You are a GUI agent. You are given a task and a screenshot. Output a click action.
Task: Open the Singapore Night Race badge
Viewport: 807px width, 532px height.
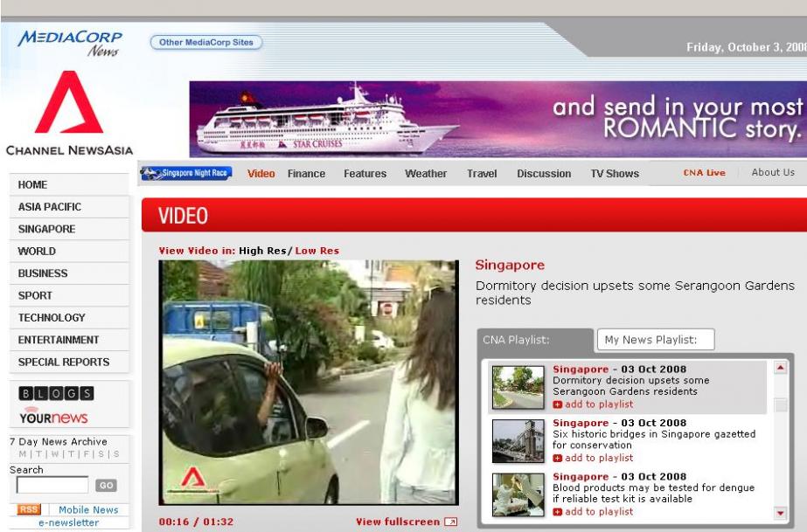(186, 174)
